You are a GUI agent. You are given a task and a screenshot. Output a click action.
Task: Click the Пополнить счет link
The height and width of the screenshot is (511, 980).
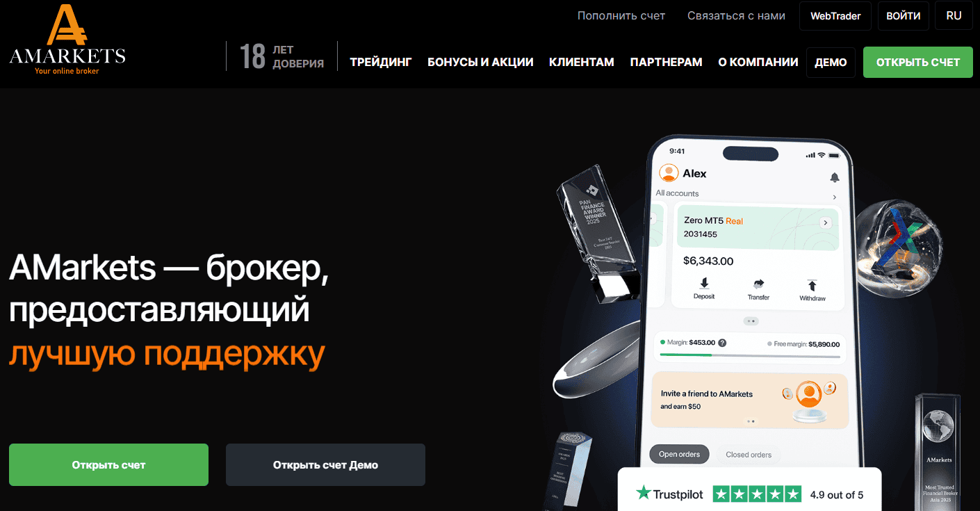click(x=621, y=16)
